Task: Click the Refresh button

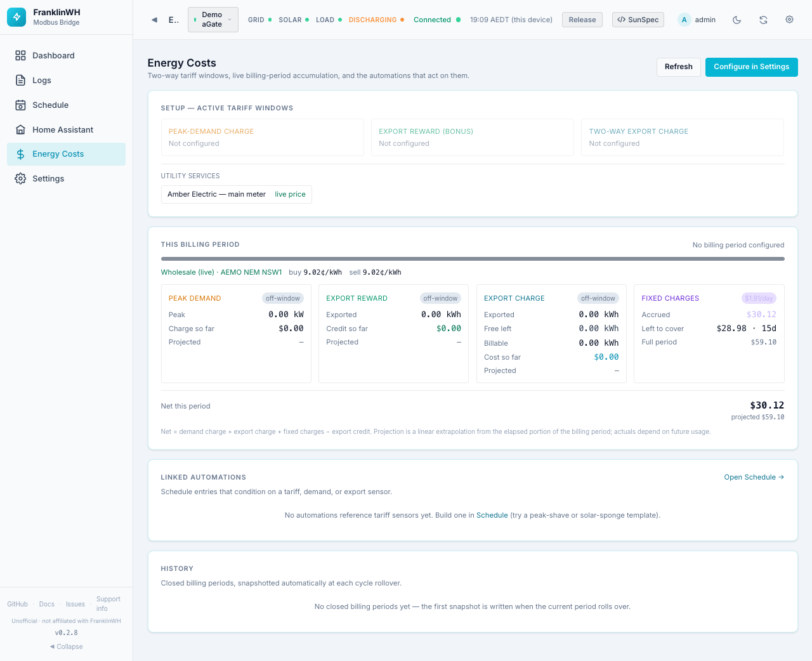Action: [x=679, y=67]
